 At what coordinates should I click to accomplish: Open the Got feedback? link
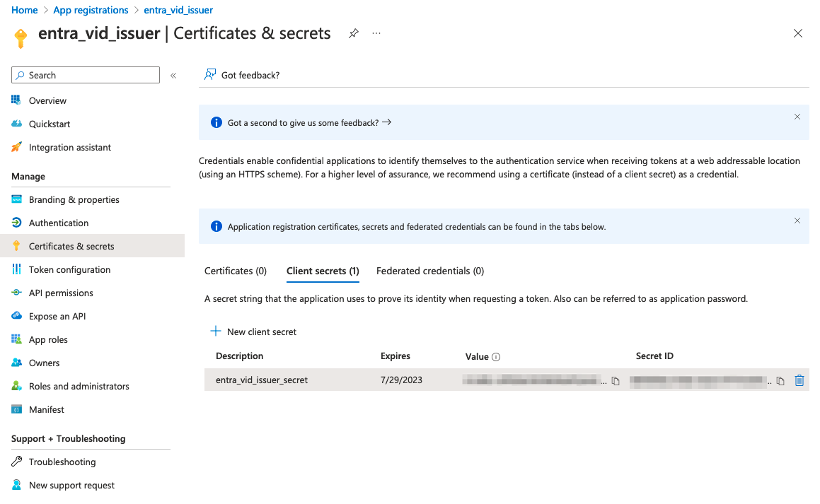(242, 75)
